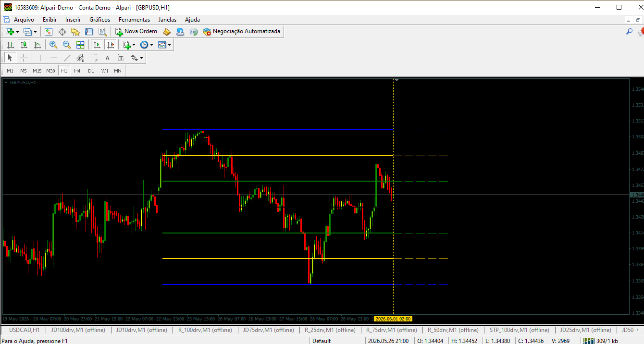Click the Nova Ordem button
Viewport: 644px width, 344px height.
tap(136, 32)
